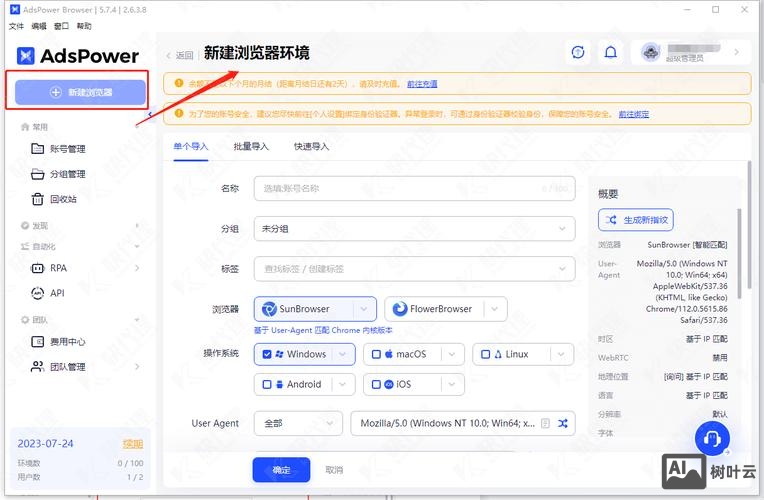Check the macOS checkbox
Viewport: 764px width, 500px height.
(x=376, y=354)
